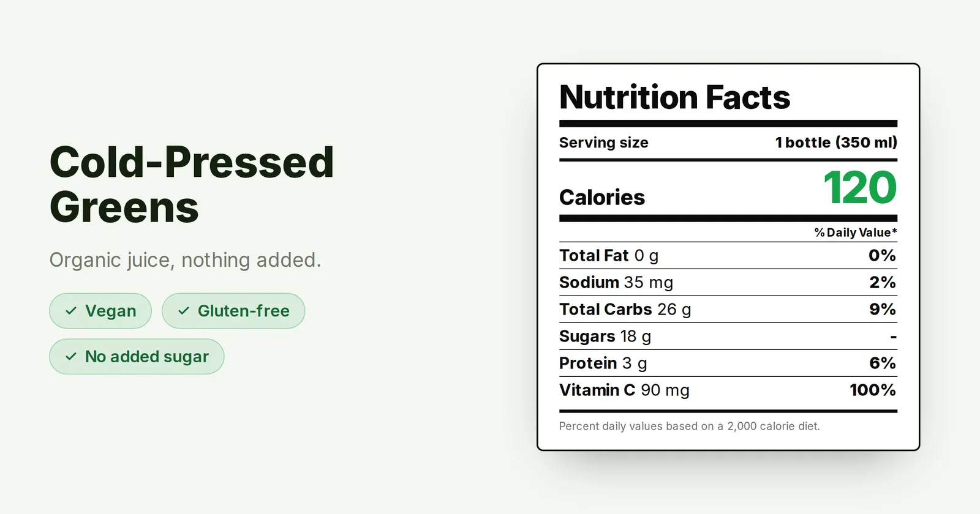Click the 1 bottle (350 ml) value
The width and height of the screenshot is (980, 514).
click(836, 143)
